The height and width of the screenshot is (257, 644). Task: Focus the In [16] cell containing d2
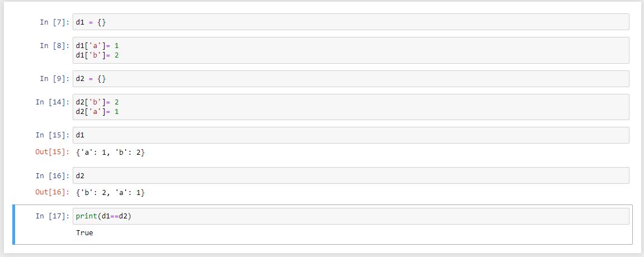(x=349, y=175)
